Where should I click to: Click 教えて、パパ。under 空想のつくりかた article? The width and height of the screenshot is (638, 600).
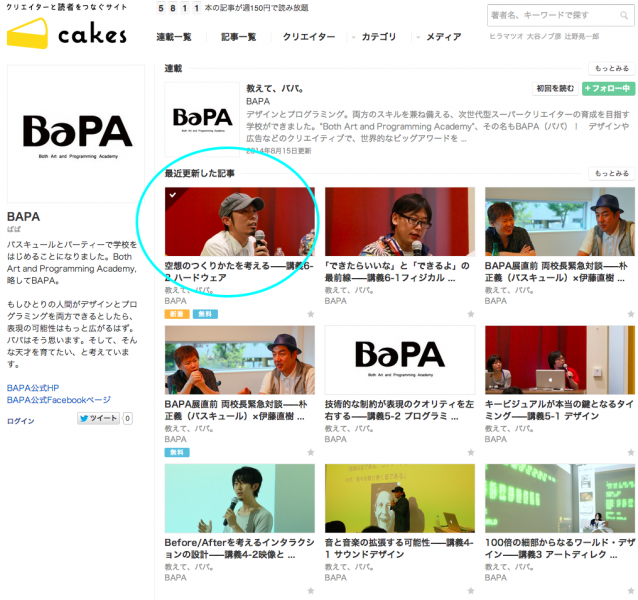189,290
